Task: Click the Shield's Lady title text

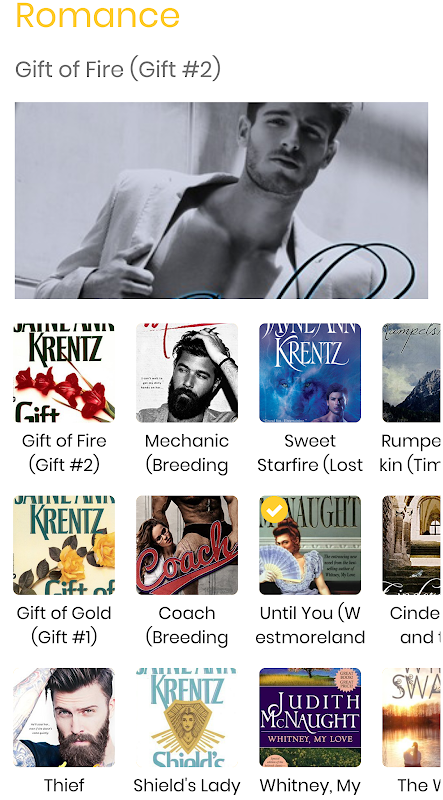Action: 187,785
